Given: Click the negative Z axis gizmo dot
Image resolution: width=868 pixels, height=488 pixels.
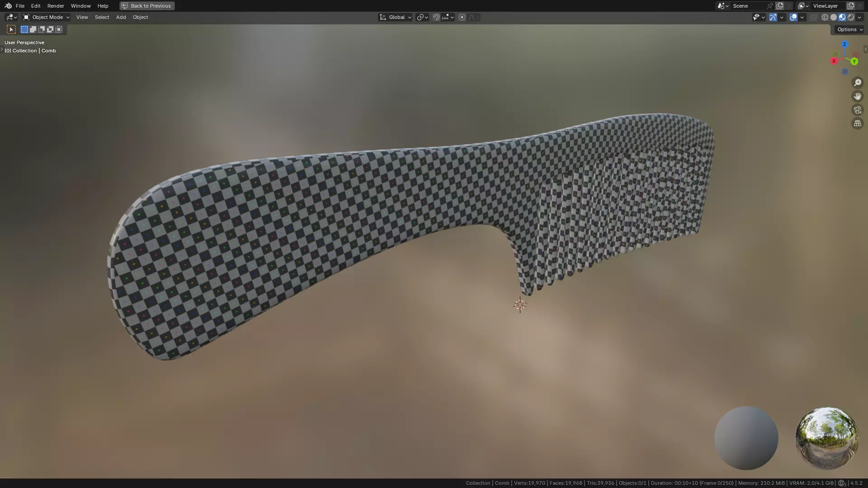Looking at the screenshot, I should tap(844, 72).
